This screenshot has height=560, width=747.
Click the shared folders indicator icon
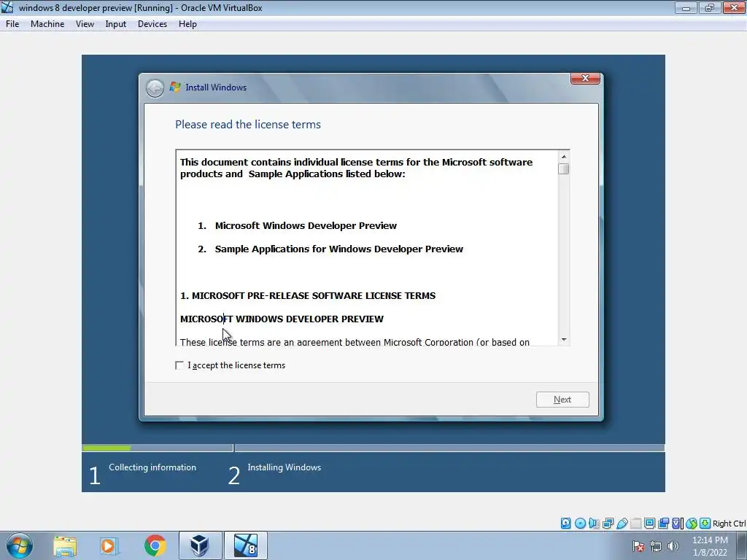point(635,524)
